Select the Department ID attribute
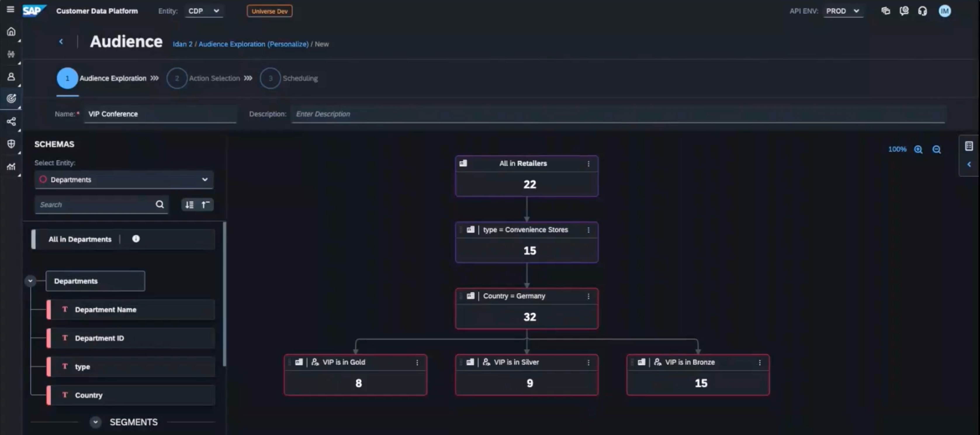980x435 pixels. (131, 338)
